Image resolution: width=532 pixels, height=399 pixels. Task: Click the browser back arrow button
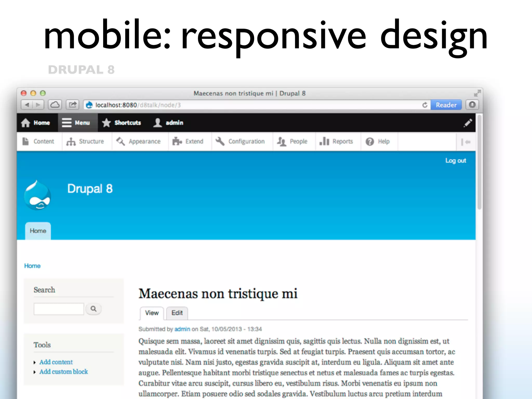click(x=27, y=105)
